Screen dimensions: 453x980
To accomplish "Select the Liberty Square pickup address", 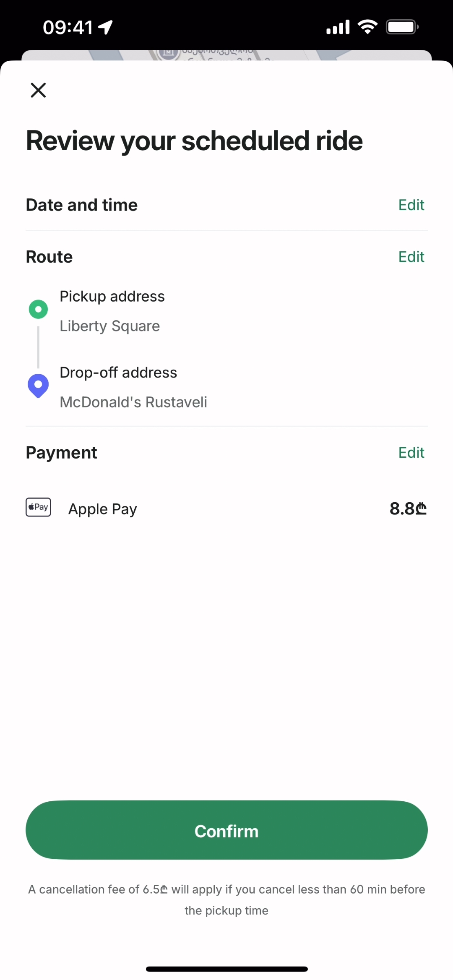I will tap(110, 326).
